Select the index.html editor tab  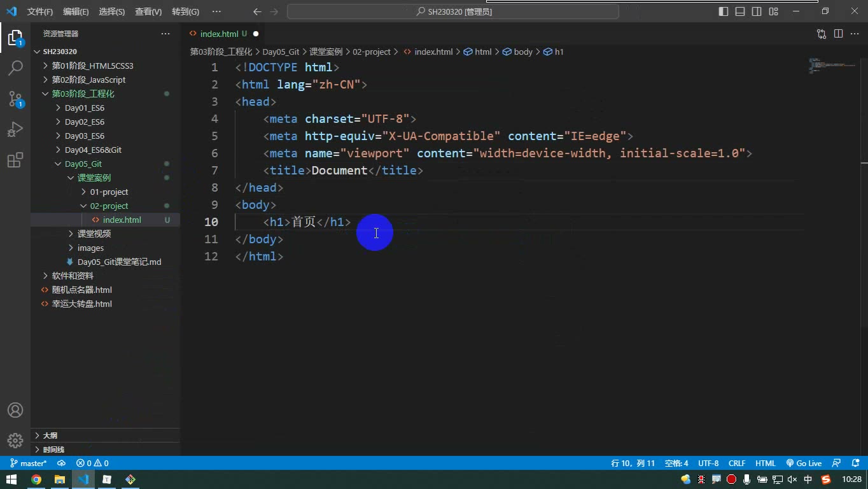coord(223,34)
